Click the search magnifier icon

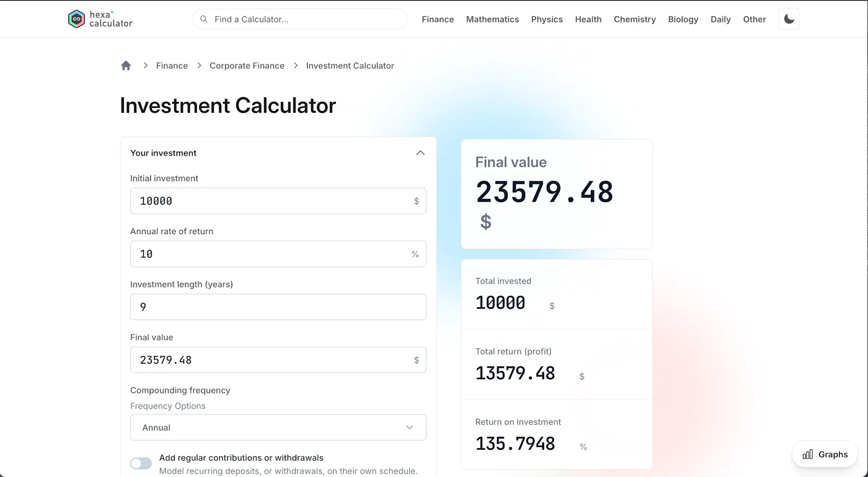[x=204, y=19]
